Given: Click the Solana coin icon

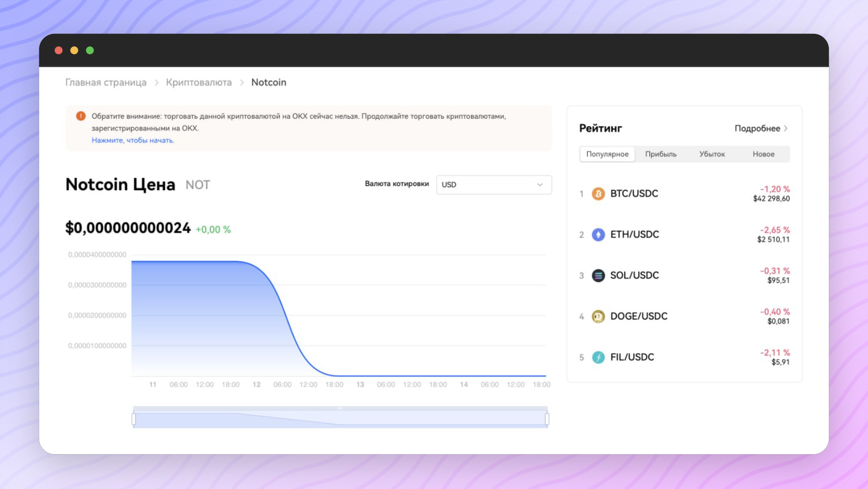Looking at the screenshot, I should coord(598,275).
